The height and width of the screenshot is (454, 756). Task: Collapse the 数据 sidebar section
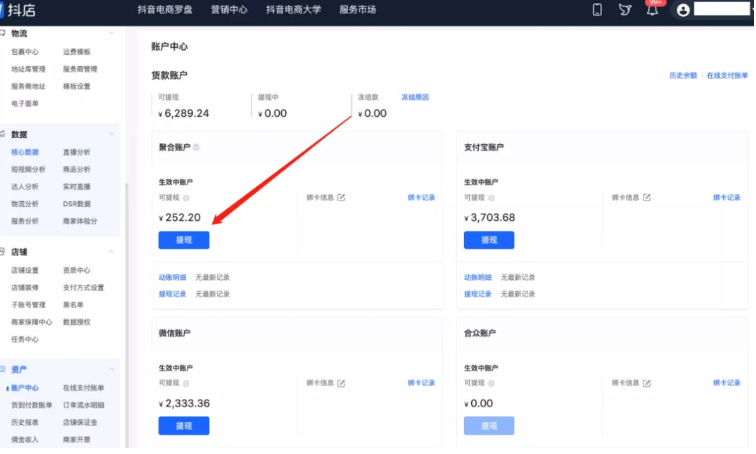pos(111,134)
